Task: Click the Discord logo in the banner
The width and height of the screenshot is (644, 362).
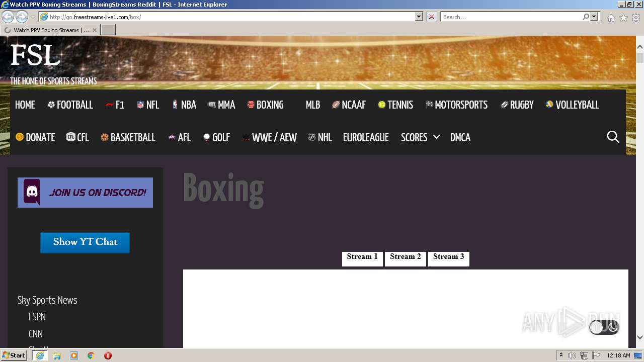Action: (32, 192)
